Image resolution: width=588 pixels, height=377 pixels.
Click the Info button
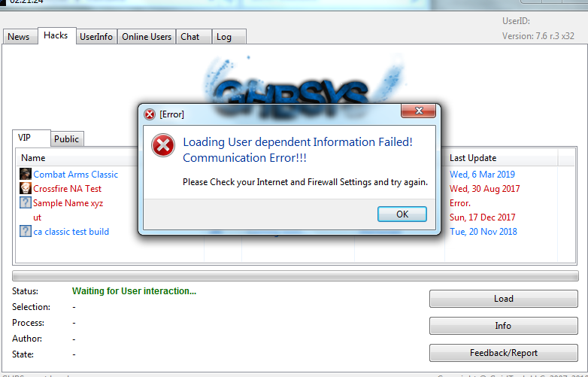point(504,326)
